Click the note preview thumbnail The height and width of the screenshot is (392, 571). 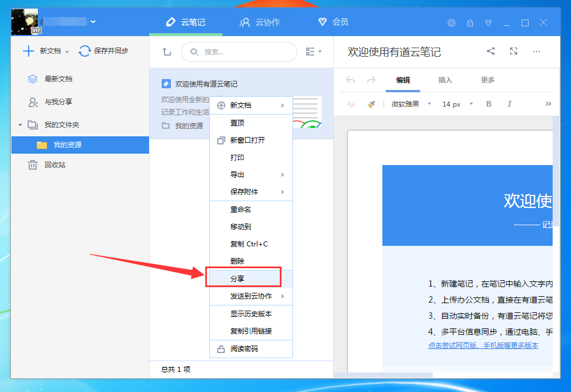pyautogui.click(x=307, y=112)
